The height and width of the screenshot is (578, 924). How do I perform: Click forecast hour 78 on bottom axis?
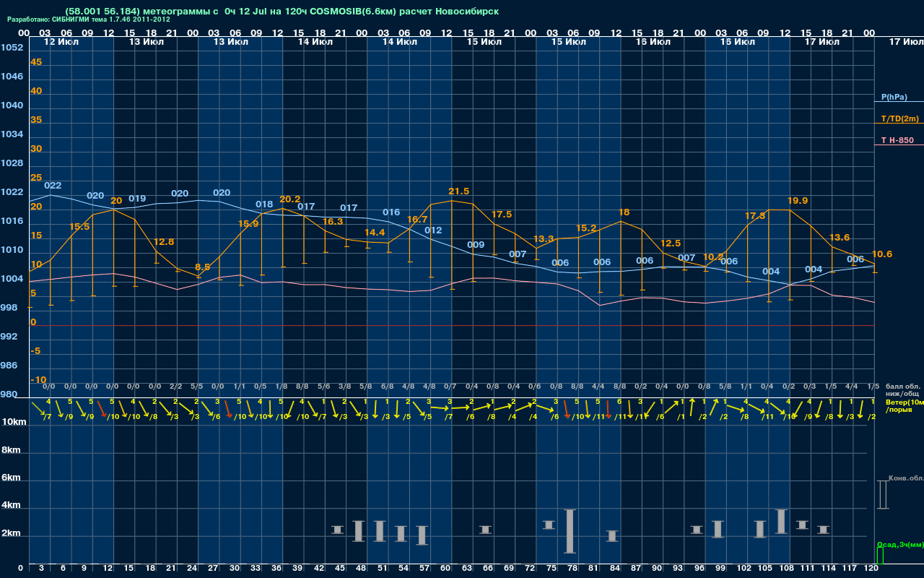click(572, 569)
